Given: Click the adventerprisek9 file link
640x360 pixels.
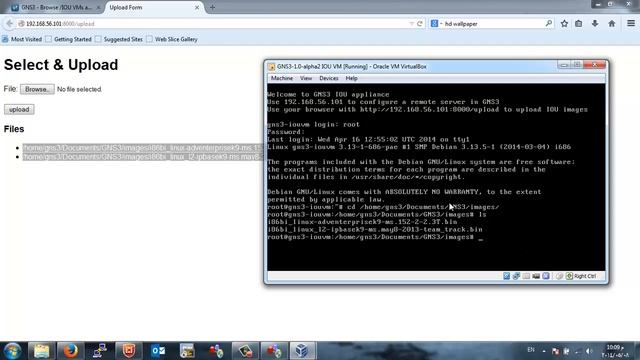Looking at the screenshot, I should [143, 148].
